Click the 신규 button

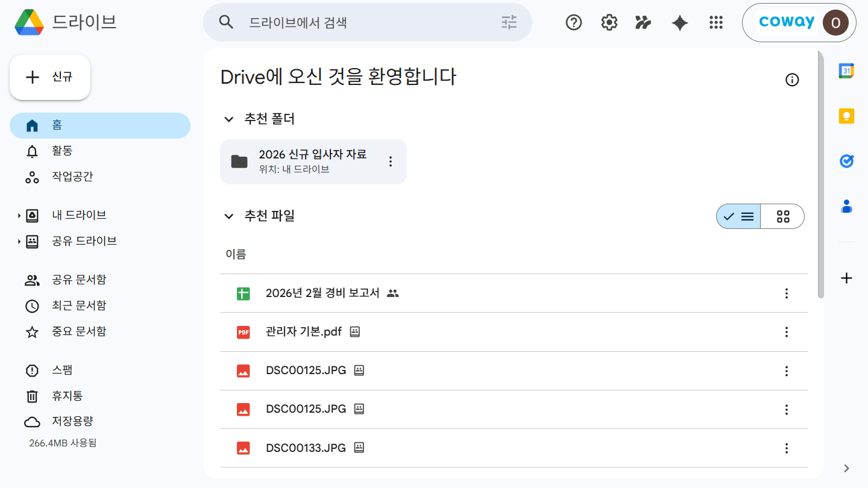(x=50, y=77)
